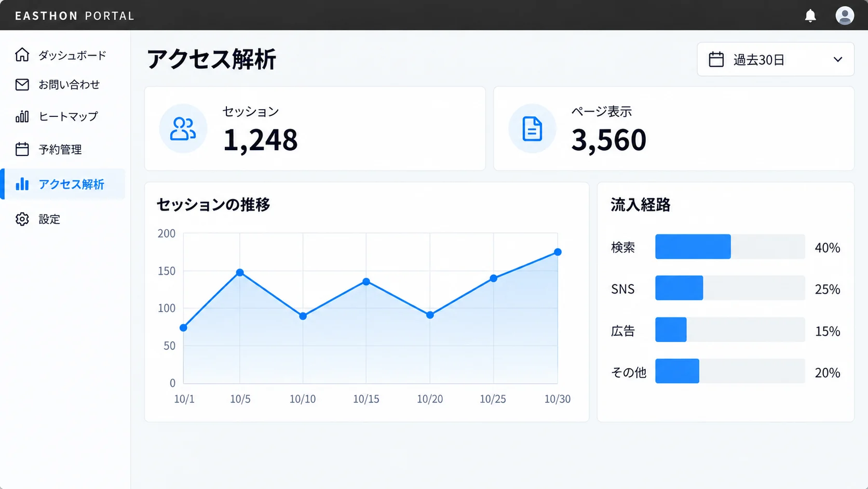Click the 流入経路 panel title
The width and height of the screenshot is (868, 489).
click(x=641, y=204)
